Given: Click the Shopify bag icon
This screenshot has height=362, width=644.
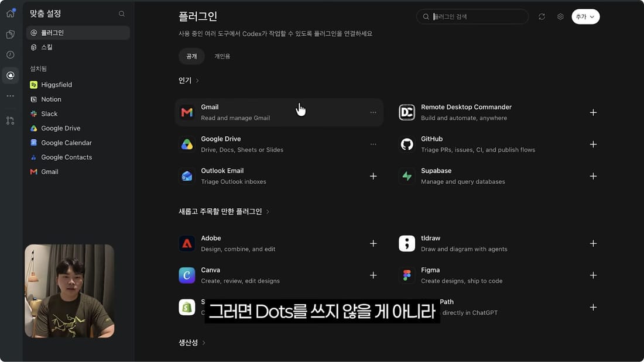Looking at the screenshot, I should (187, 308).
